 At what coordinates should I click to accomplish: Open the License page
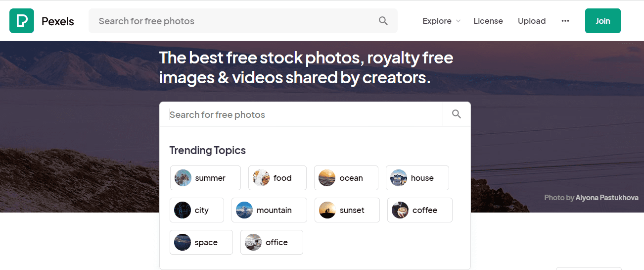tap(488, 21)
